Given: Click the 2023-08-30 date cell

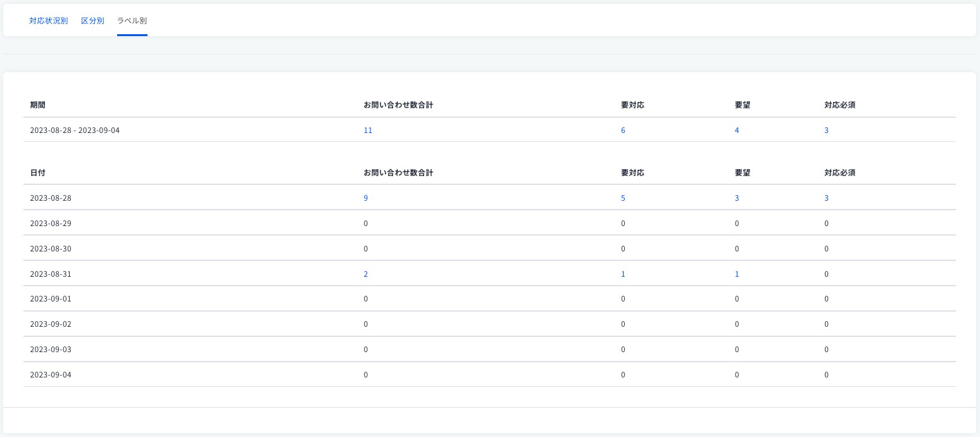Looking at the screenshot, I should click(x=51, y=249).
